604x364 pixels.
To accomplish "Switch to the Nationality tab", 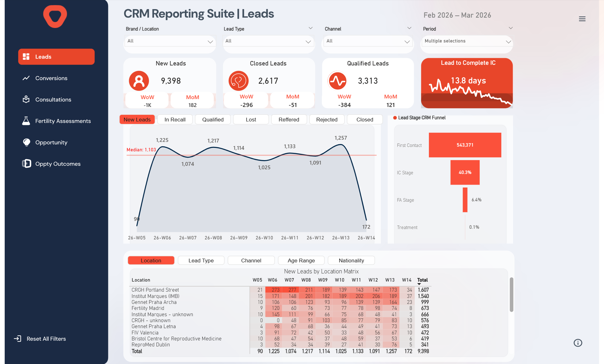I will (351, 260).
